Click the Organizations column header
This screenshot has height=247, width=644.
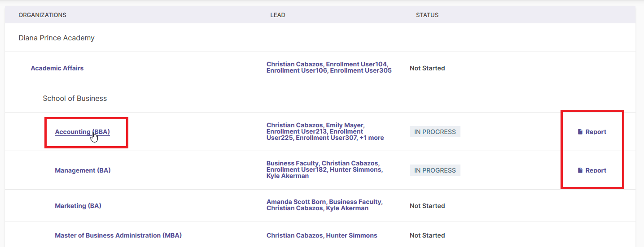tap(42, 15)
